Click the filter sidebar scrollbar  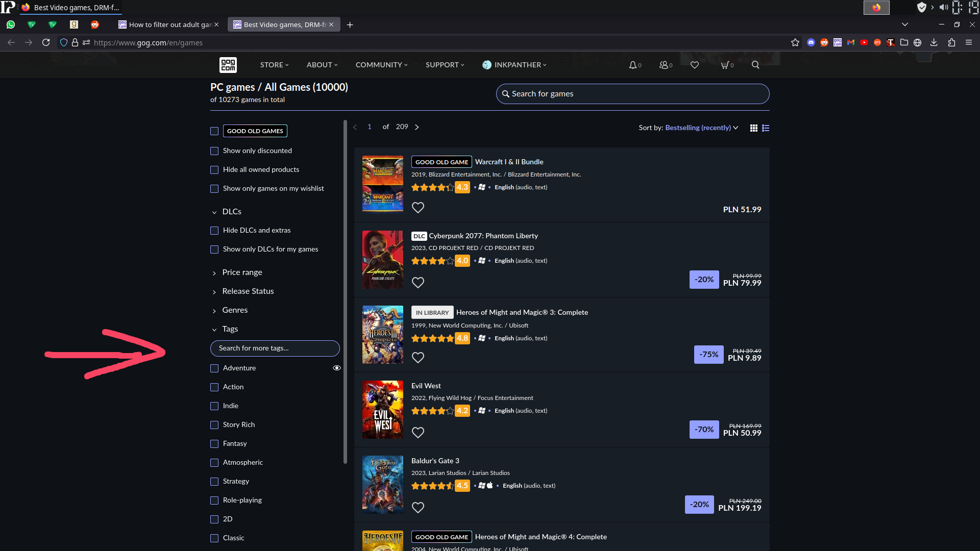pos(346,292)
